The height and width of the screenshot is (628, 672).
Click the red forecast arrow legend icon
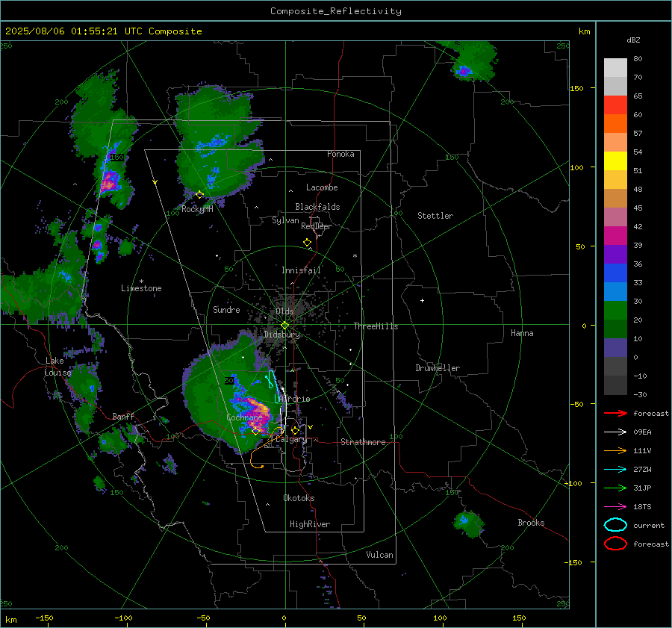pyautogui.click(x=615, y=413)
